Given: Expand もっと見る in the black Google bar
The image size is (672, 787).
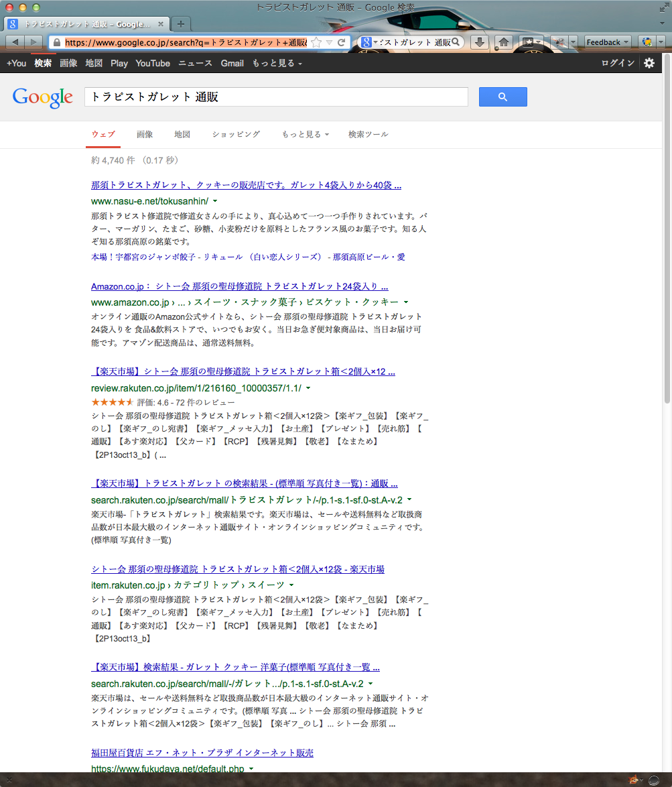Looking at the screenshot, I should [277, 63].
